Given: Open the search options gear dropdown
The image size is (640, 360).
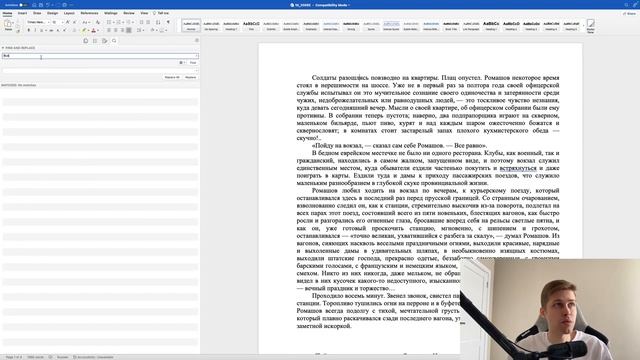Looking at the screenshot, I should pyautogui.click(x=182, y=62).
